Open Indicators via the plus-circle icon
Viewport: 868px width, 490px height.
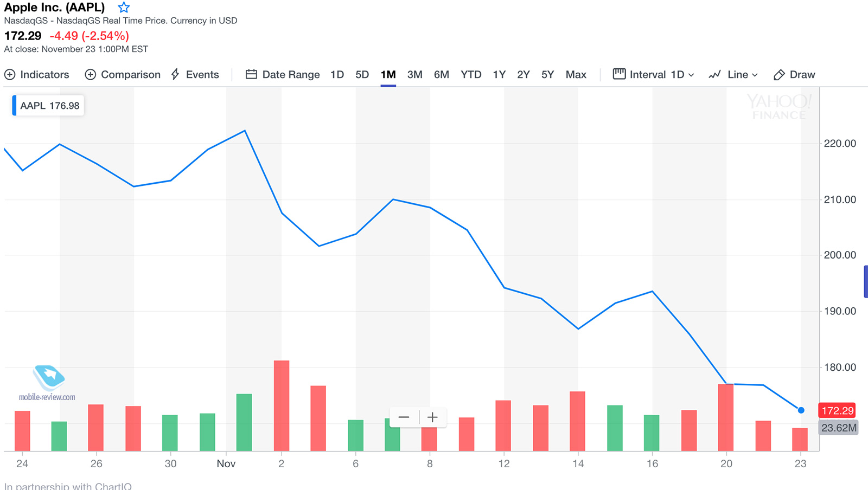[x=10, y=75]
